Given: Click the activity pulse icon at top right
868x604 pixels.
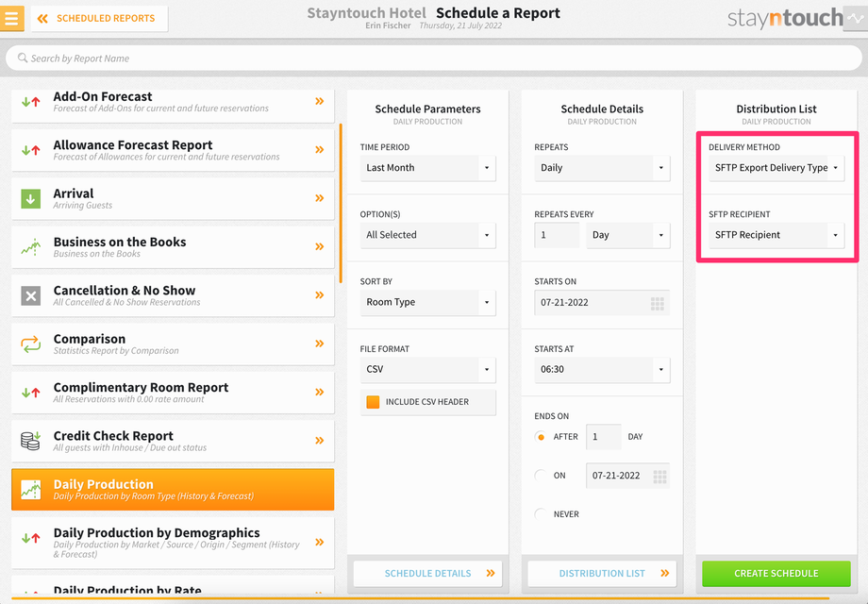Looking at the screenshot, I should point(856,19).
